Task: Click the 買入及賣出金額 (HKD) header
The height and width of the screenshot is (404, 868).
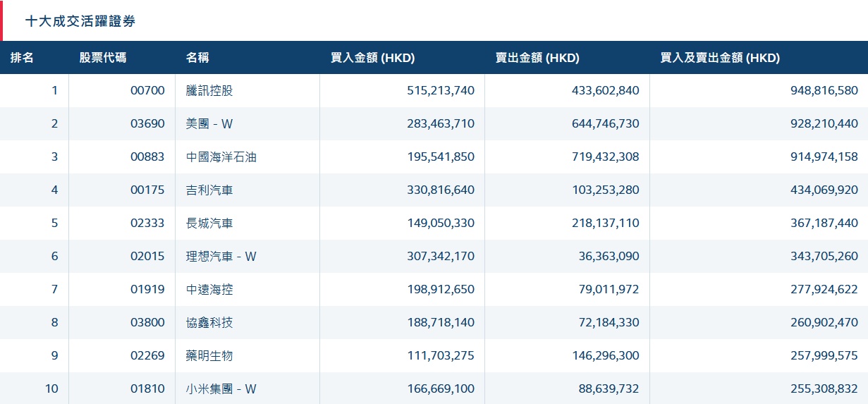Action: (721, 58)
